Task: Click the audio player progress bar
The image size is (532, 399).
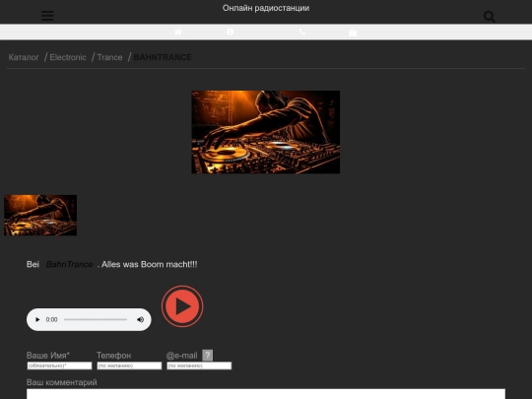Action: pos(96,319)
